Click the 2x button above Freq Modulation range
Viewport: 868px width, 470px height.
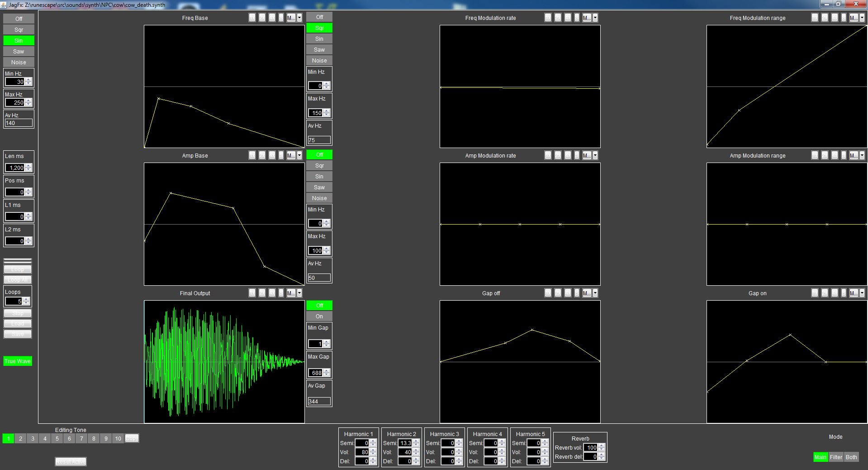(825, 18)
